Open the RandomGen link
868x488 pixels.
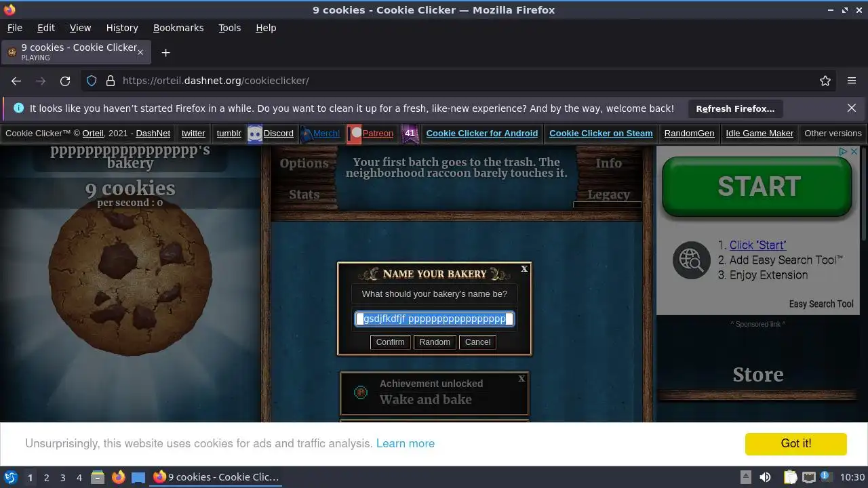click(689, 134)
